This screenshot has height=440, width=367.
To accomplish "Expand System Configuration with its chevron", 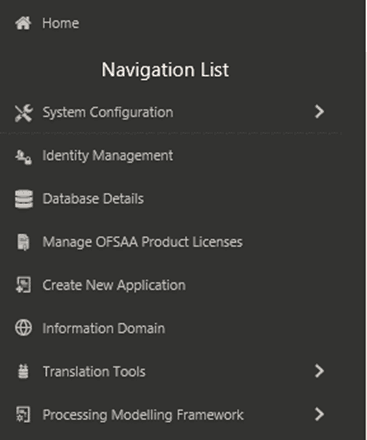I will (319, 112).
